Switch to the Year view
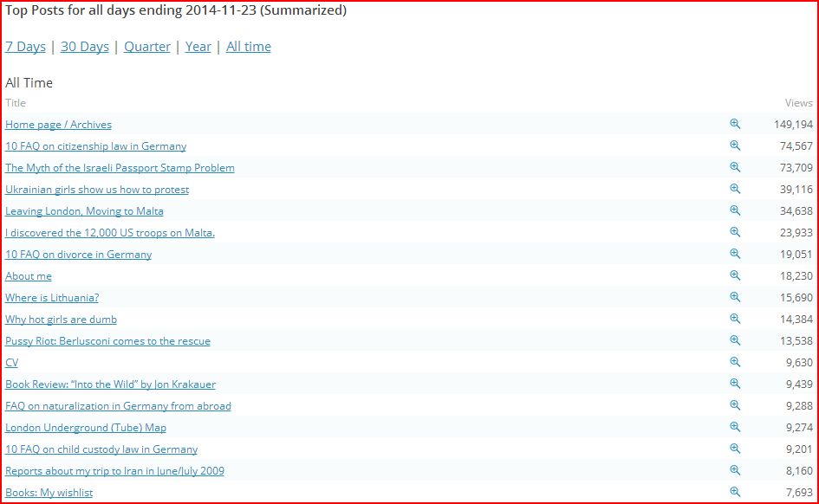Screen dimensions: 819x504 tap(198, 47)
